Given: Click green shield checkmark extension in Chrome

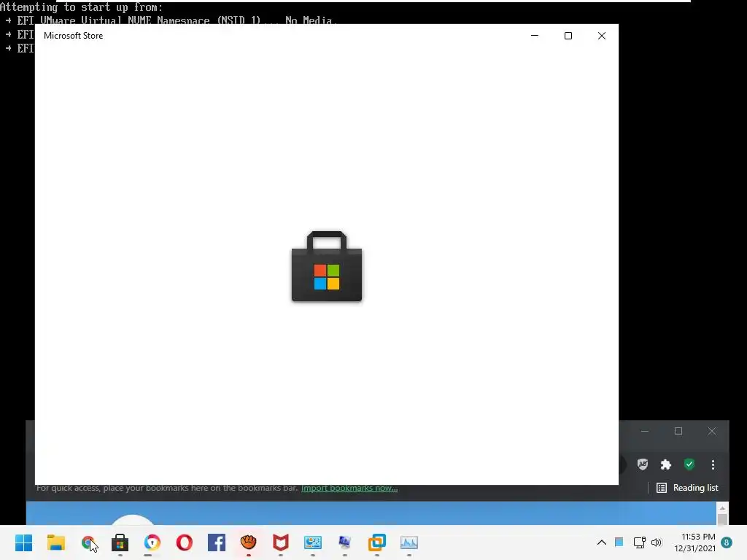Looking at the screenshot, I should tap(689, 464).
